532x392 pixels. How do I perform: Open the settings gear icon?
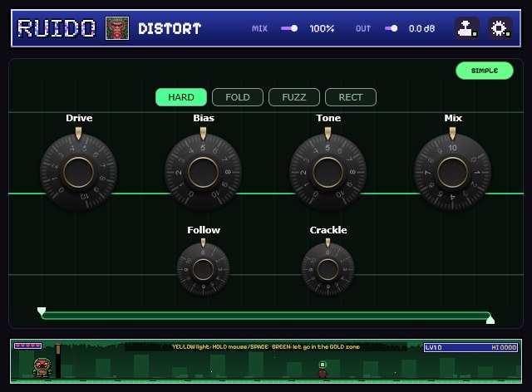point(500,28)
